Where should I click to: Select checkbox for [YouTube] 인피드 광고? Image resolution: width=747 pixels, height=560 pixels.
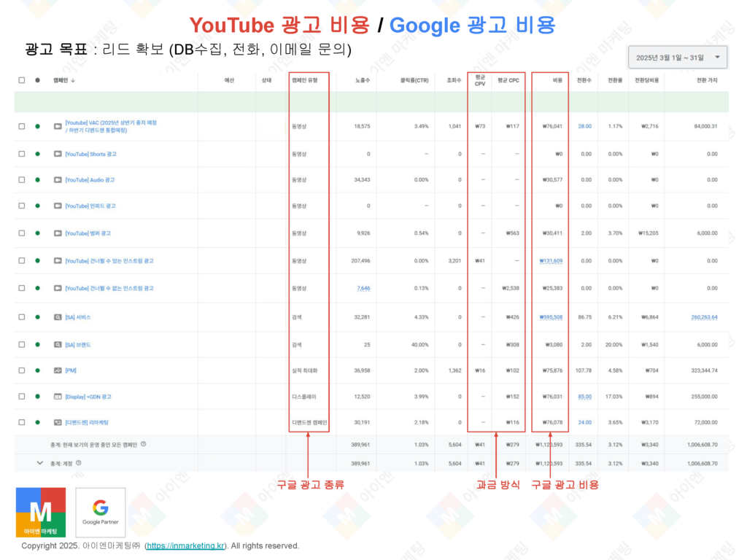[x=22, y=206]
